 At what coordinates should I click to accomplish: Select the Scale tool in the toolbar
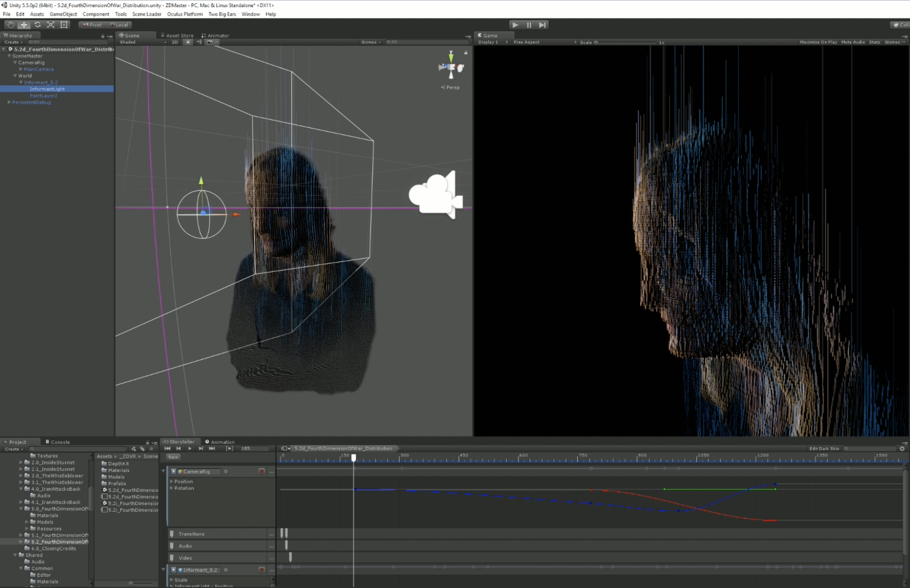[51, 25]
